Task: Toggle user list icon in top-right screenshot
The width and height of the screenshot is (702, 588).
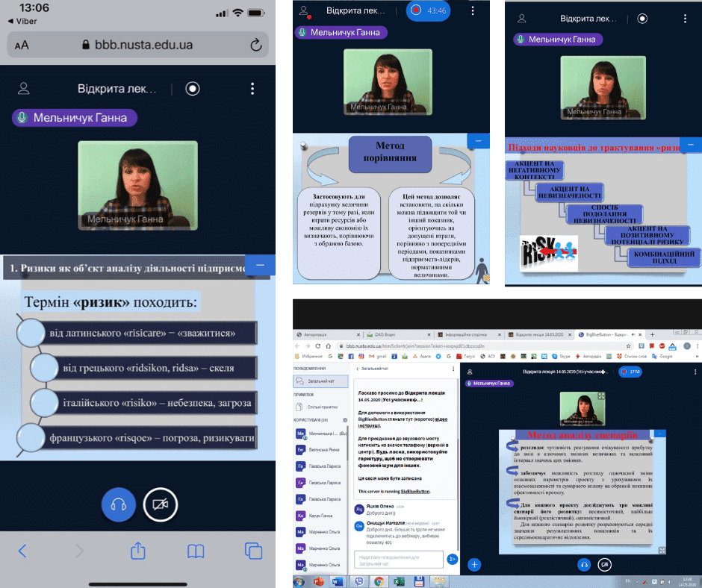Action: coord(521,19)
